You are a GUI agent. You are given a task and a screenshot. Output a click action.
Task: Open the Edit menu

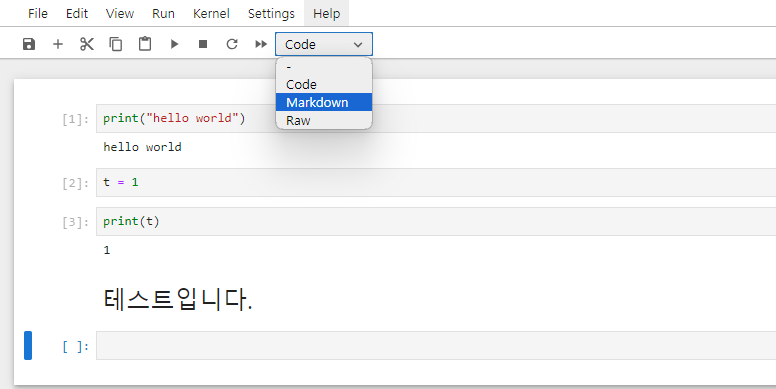[x=77, y=13]
